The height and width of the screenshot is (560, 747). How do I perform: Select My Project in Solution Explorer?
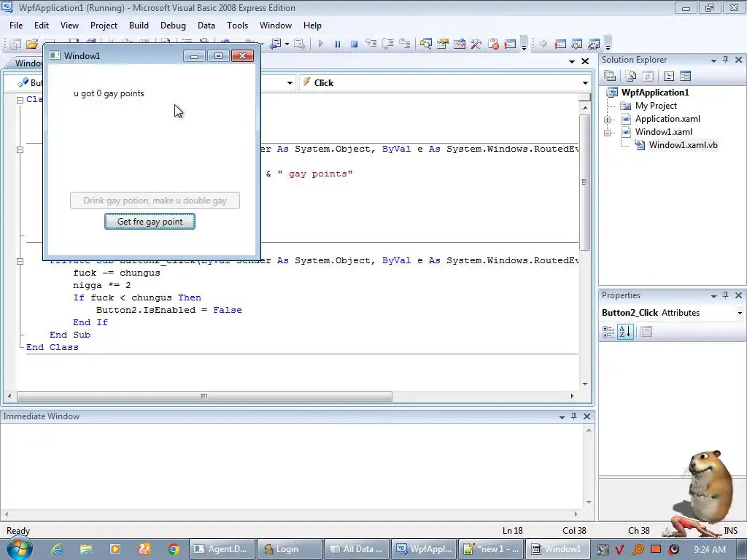tap(656, 106)
